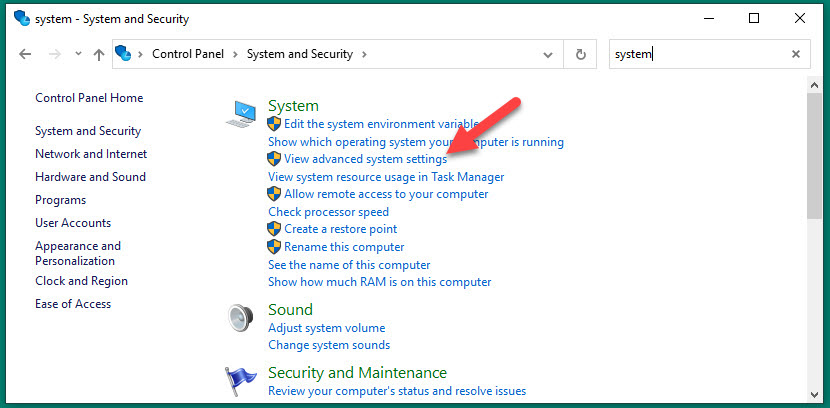Open View advanced system settings

click(365, 159)
